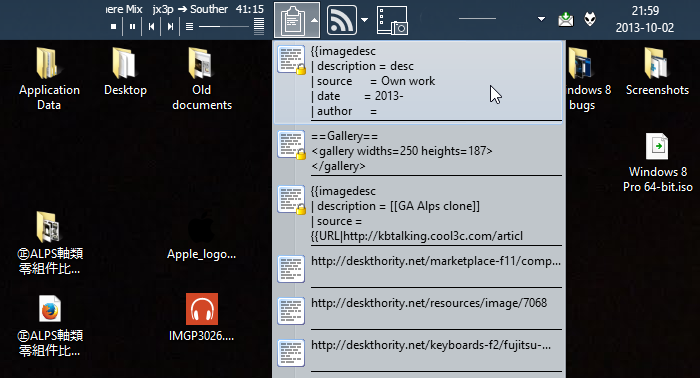Click the text icon of keyboards-f2 entry
Screen dimensions: 700x378
point(291,353)
